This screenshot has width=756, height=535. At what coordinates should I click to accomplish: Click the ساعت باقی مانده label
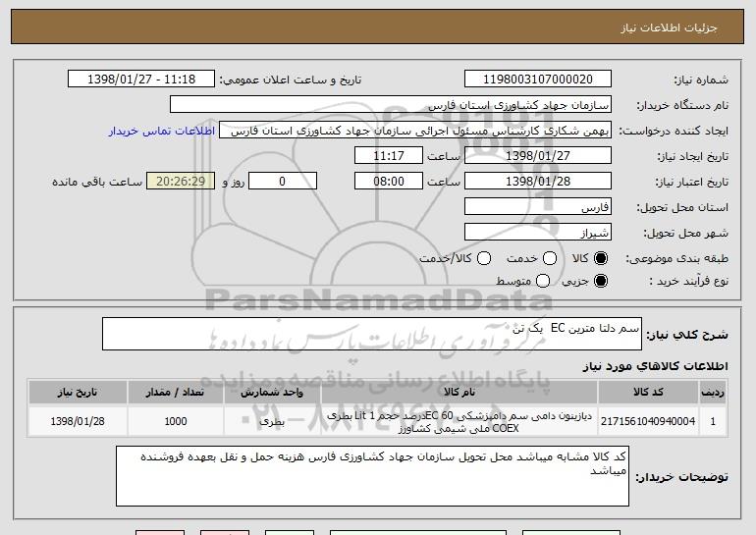pos(97,182)
